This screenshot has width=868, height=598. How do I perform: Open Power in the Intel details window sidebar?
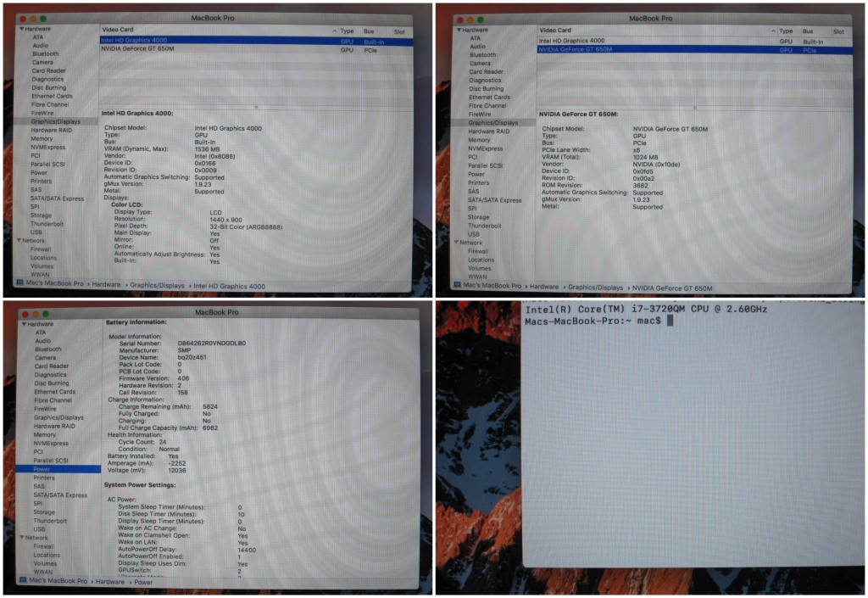[x=39, y=173]
